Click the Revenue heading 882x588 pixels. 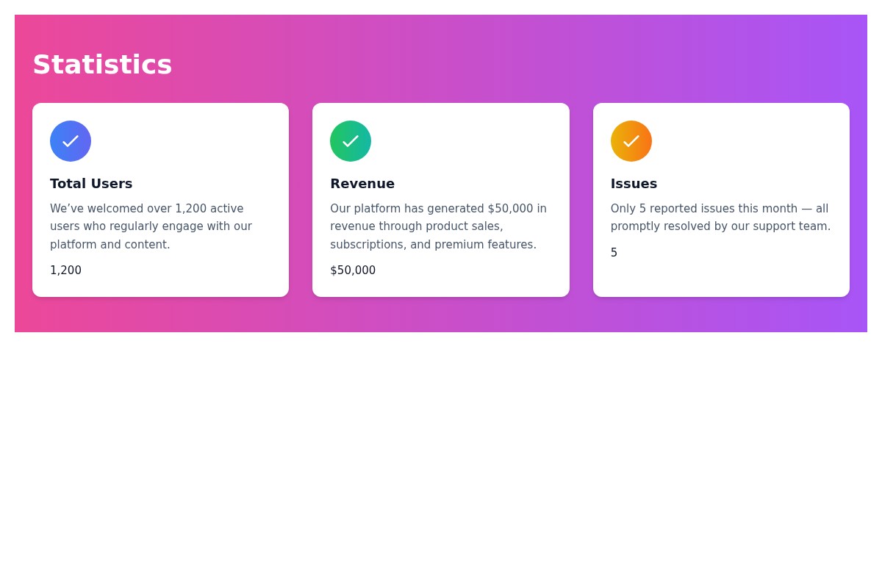362,183
